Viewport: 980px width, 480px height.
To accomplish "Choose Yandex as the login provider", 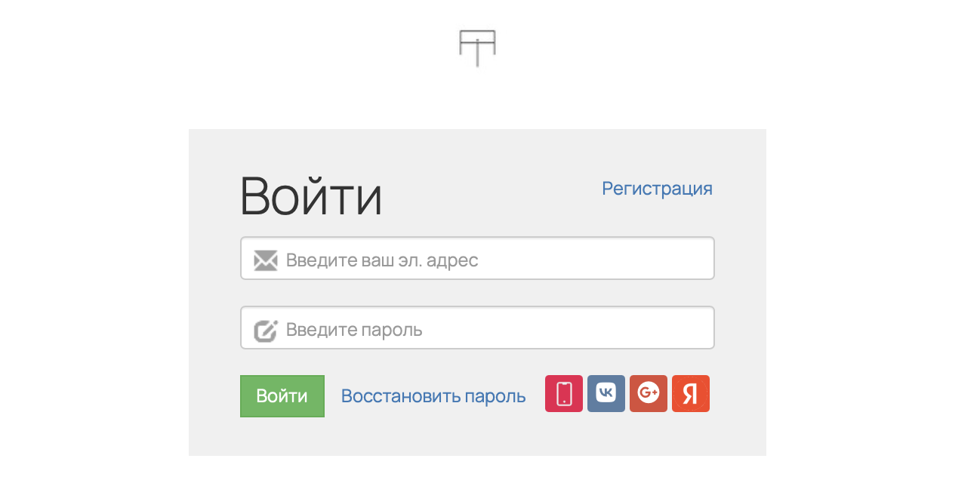I will 690,393.
